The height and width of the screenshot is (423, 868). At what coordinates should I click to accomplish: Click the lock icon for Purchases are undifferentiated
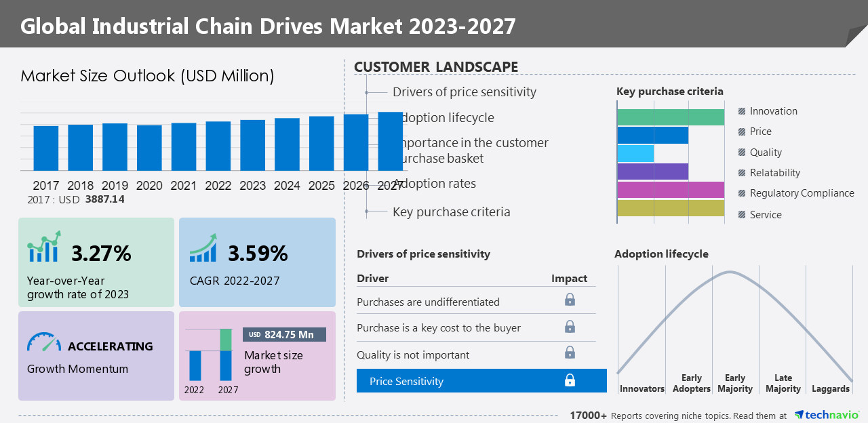pyautogui.click(x=570, y=300)
